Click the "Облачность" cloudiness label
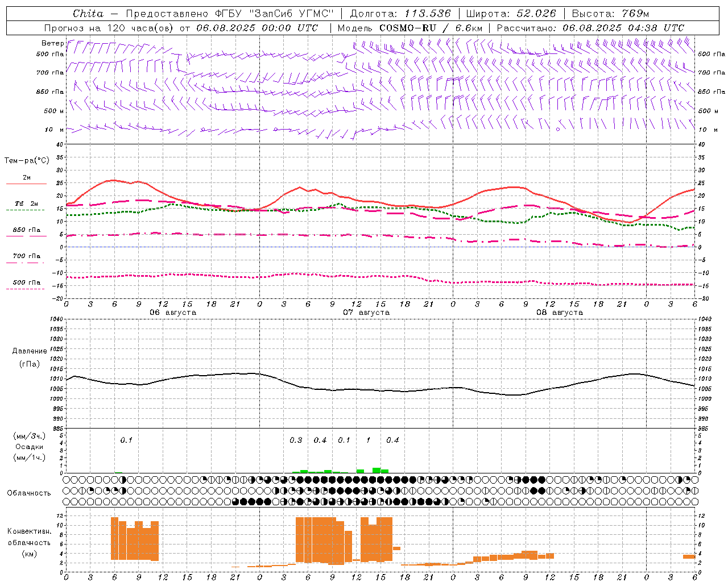This screenshot has width=728, height=582. (x=29, y=493)
